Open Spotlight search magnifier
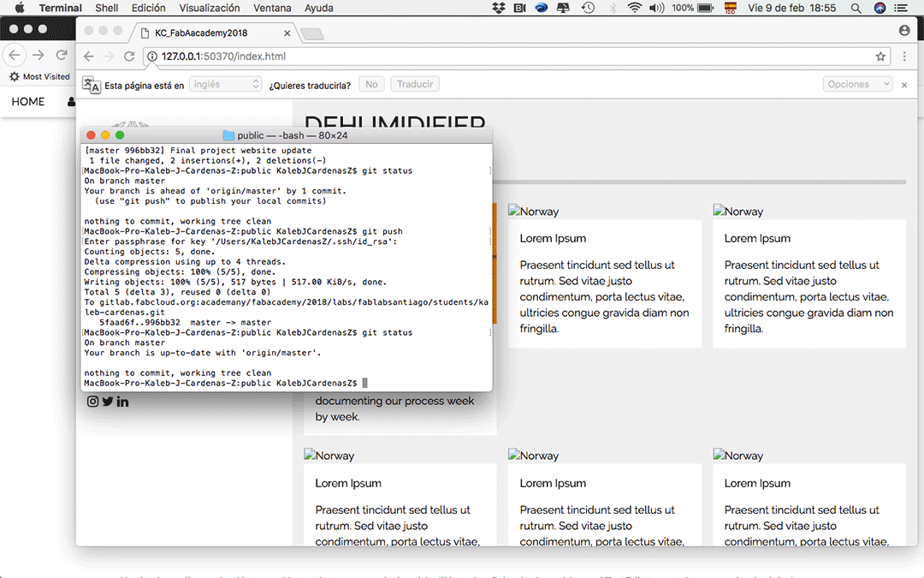The image size is (924, 578). point(856,8)
